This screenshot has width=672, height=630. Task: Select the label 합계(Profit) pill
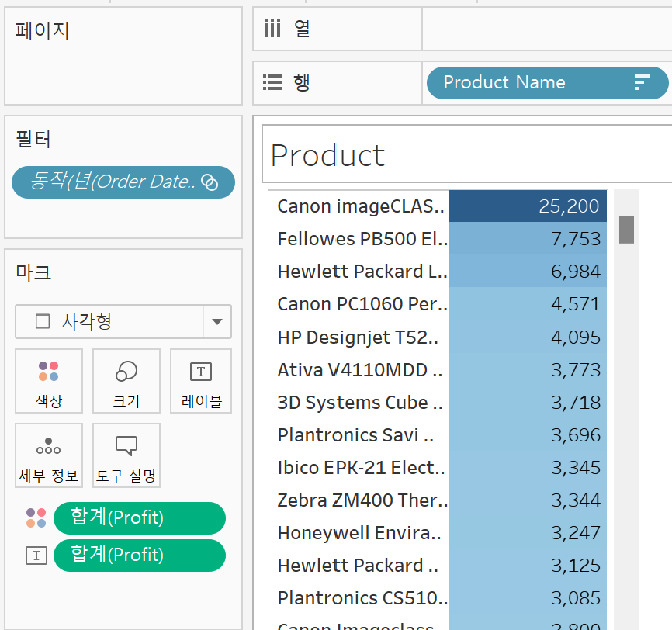(x=140, y=556)
